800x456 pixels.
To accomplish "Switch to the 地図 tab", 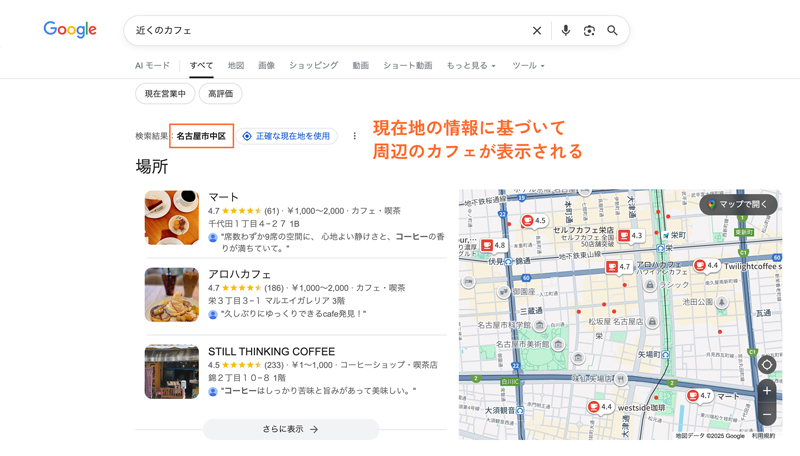I will click(236, 66).
